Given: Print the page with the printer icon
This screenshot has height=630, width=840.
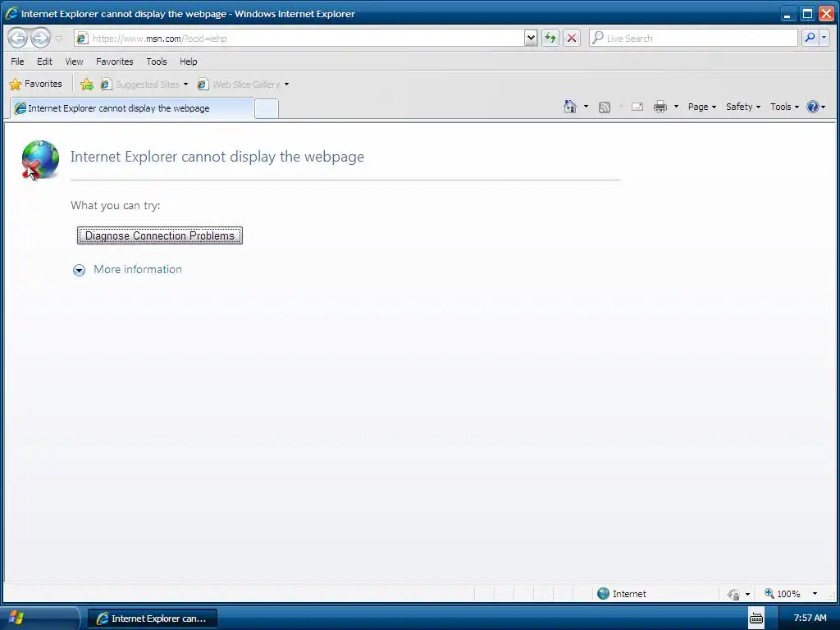Looking at the screenshot, I should point(660,107).
